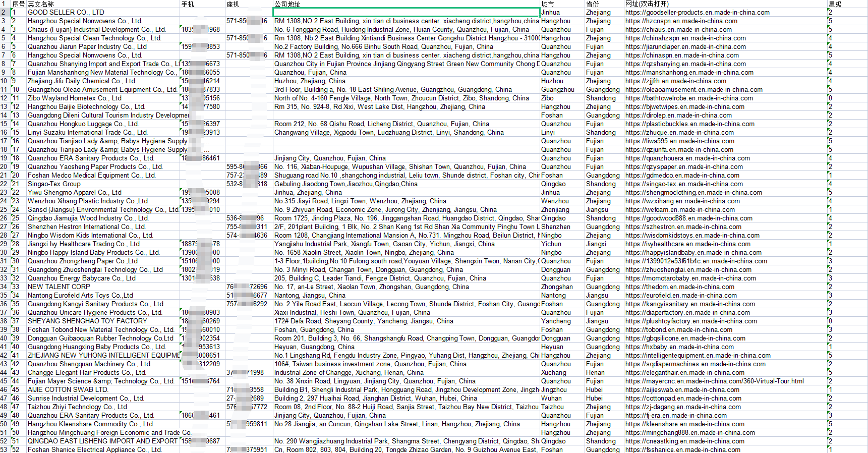Image resolution: width=868 pixels, height=453 pixels.
Task: Click the 座机 header cell
Action: click(249, 4)
